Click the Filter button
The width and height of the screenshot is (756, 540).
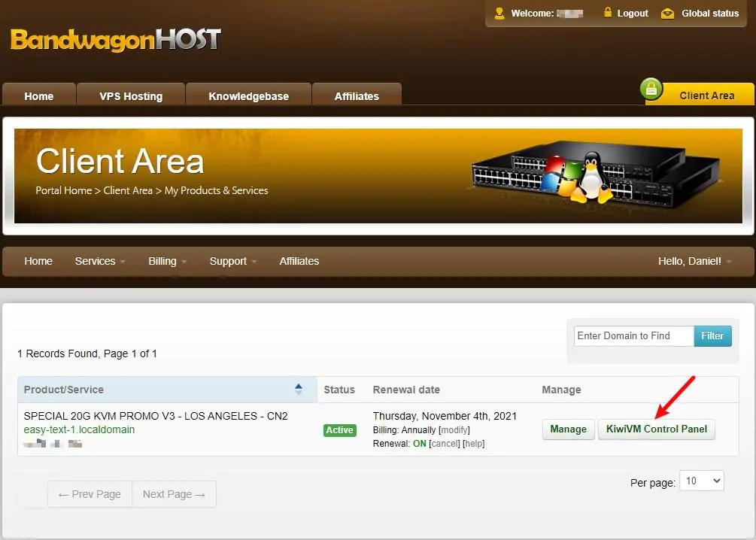coord(712,336)
